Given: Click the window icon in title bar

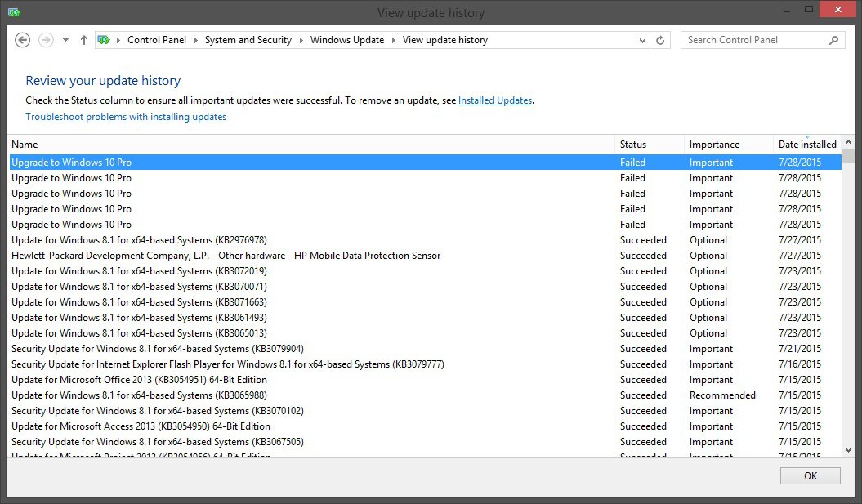Looking at the screenshot, I should pyautogui.click(x=13, y=12).
